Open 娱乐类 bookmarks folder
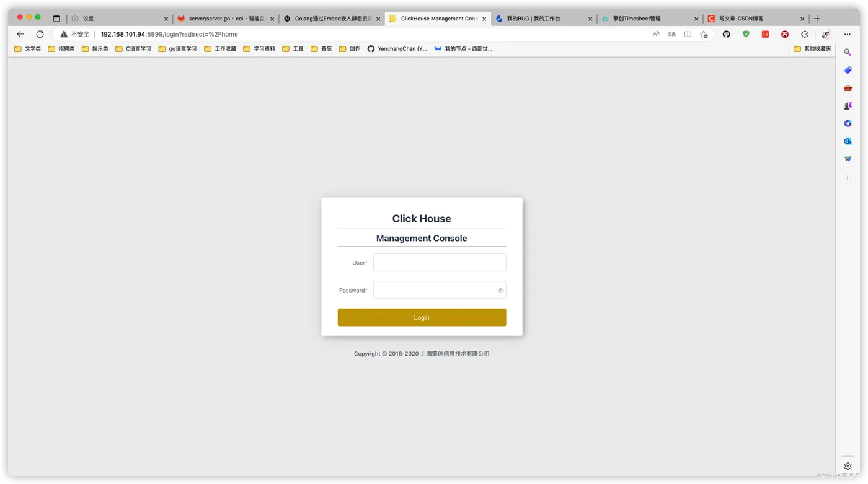This screenshot has width=868, height=484. click(x=95, y=48)
